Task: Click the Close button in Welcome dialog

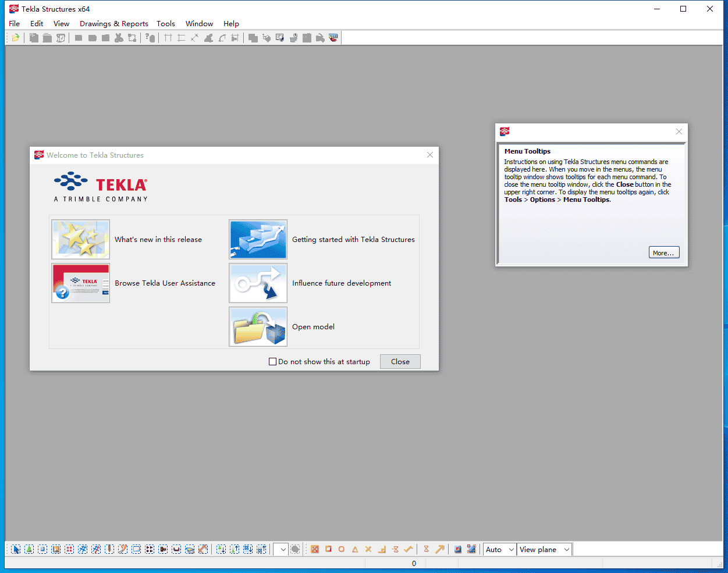Action: (400, 362)
